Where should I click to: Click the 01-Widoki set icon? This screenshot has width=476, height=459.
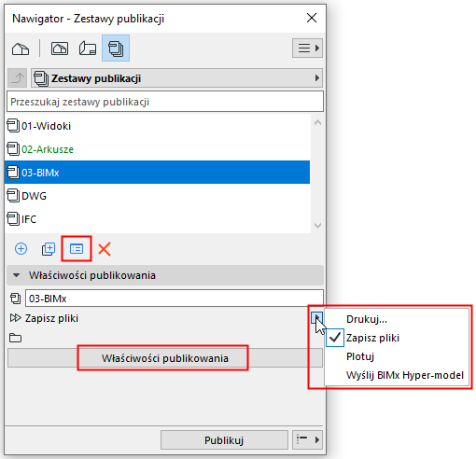pos(13,126)
